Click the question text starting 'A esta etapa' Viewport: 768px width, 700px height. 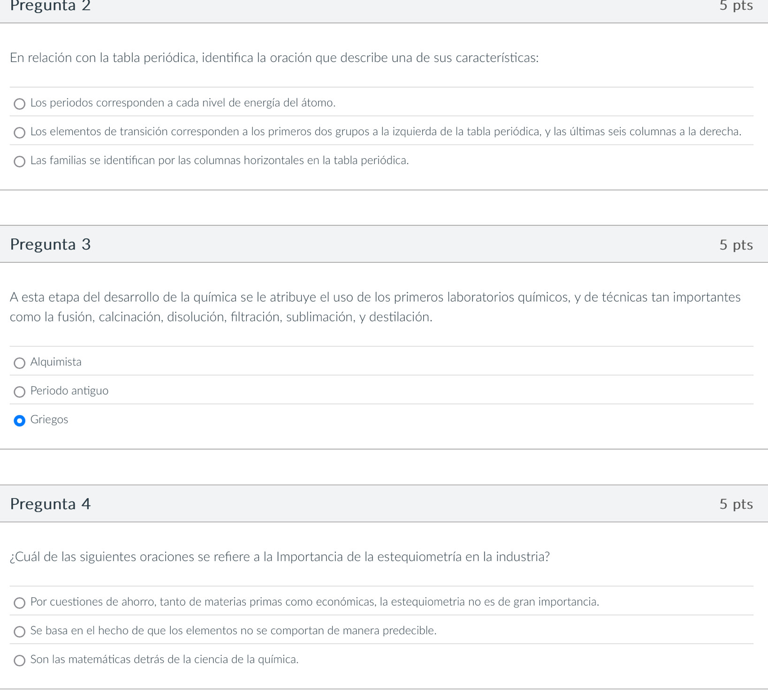pyautogui.click(x=374, y=307)
